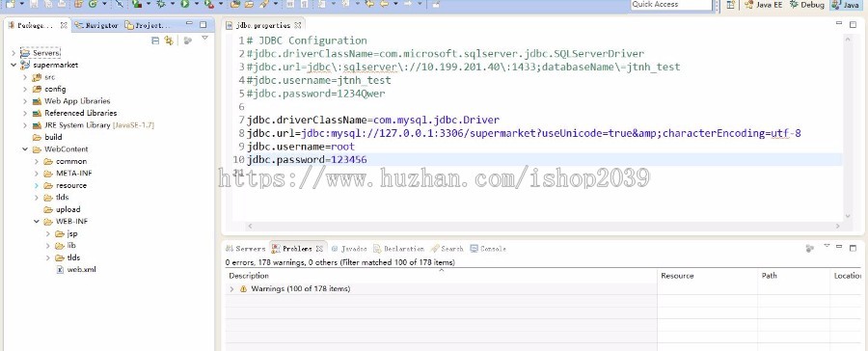
Task: Open the Console tab
Action: (488, 249)
